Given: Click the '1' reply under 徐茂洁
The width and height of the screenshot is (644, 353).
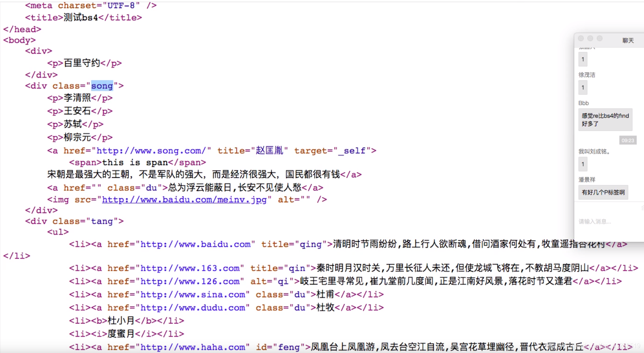Looking at the screenshot, I should coord(583,87).
